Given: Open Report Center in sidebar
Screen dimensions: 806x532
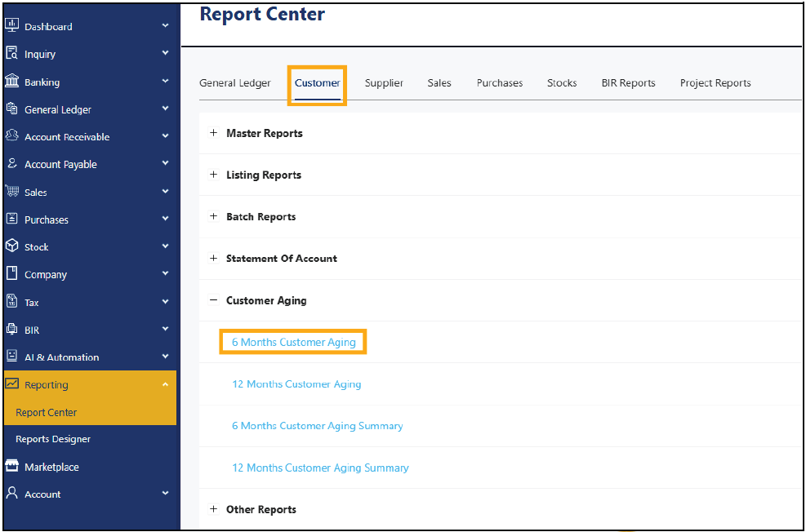Looking at the screenshot, I should pos(47,412).
